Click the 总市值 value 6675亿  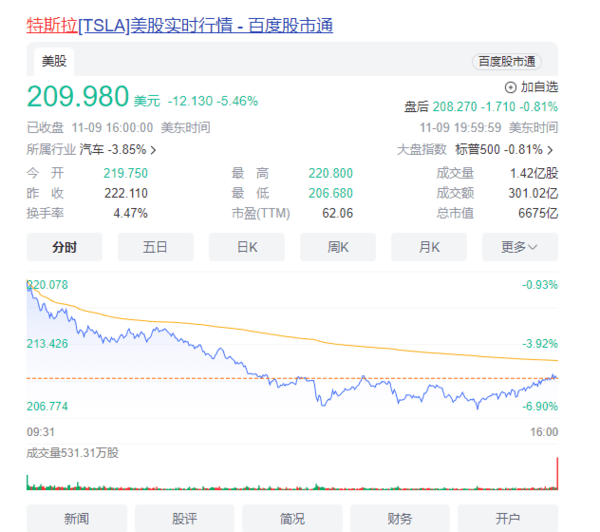coord(538,213)
